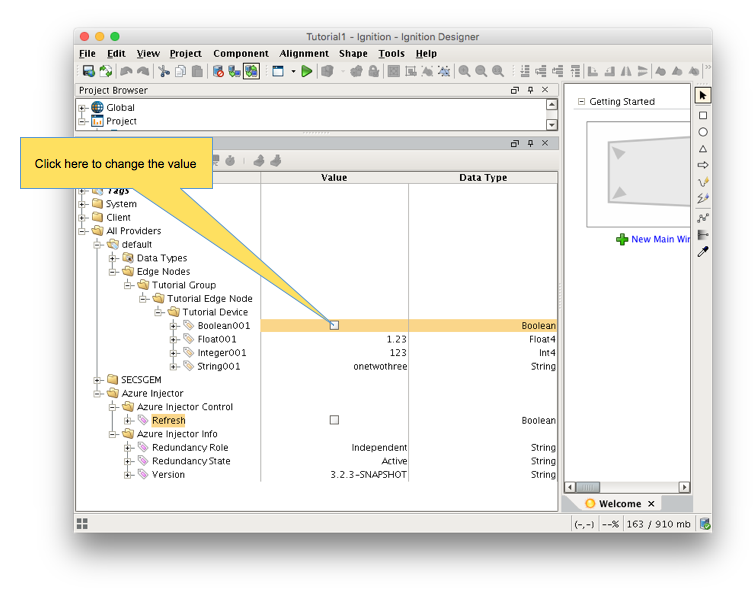Image resolution: width=753 pixels, height=603 pixels.
Task: Close the Welcome tab
Action: [x=651, y=504]
